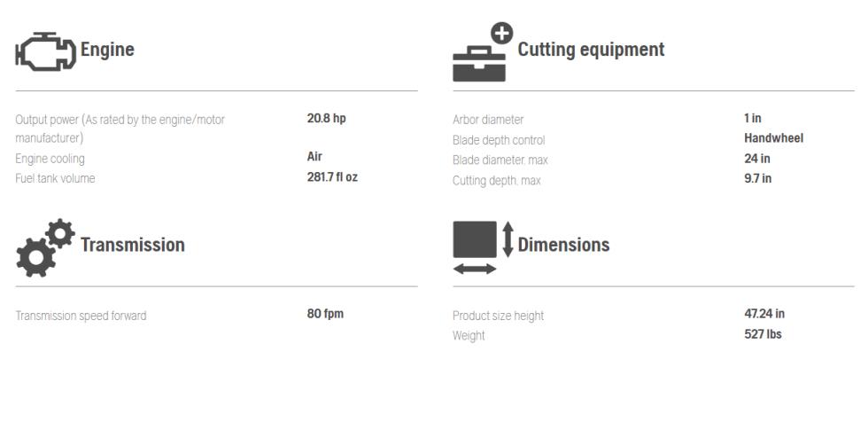
Task: Click the horizontal arrow under Dimensions square
Action: (x=475, y=270)
